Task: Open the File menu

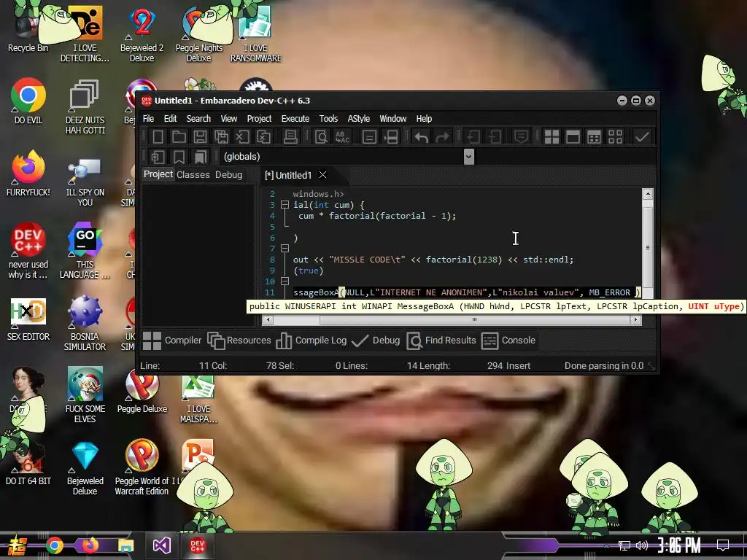Action: [148, 119]
